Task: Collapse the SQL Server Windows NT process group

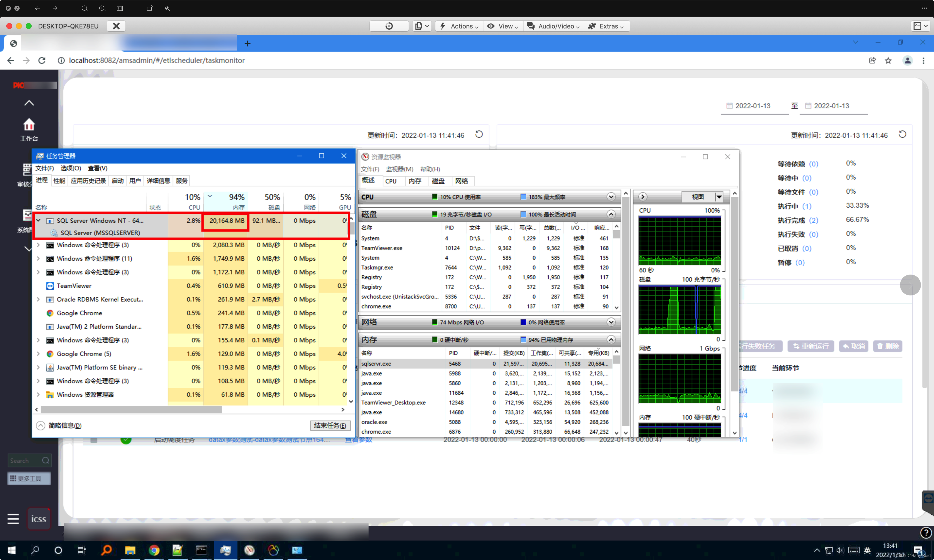Action: [x=38, y=220]
